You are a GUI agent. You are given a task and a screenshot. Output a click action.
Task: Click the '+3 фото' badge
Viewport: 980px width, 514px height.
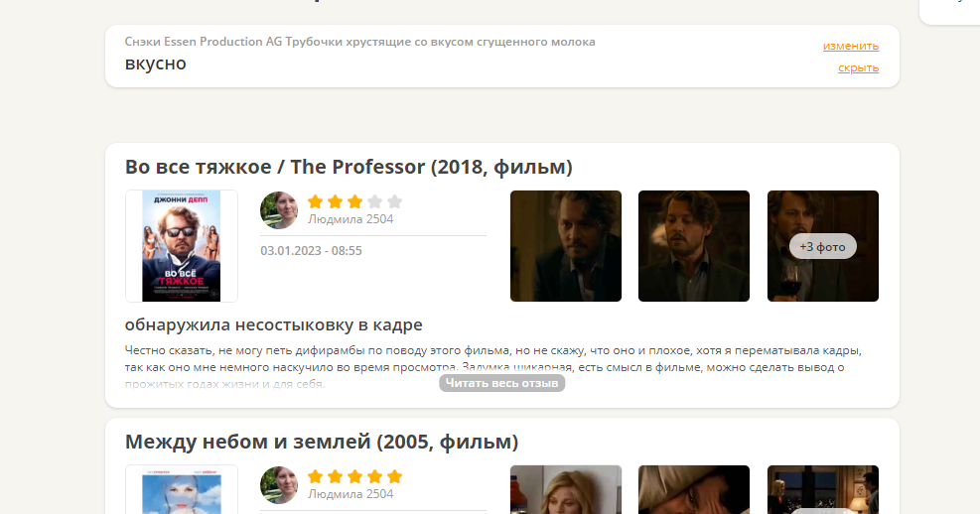point(822,247)
